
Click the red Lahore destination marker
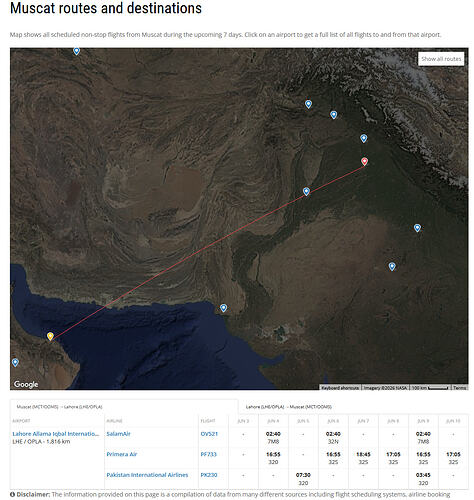coord(365,162)
